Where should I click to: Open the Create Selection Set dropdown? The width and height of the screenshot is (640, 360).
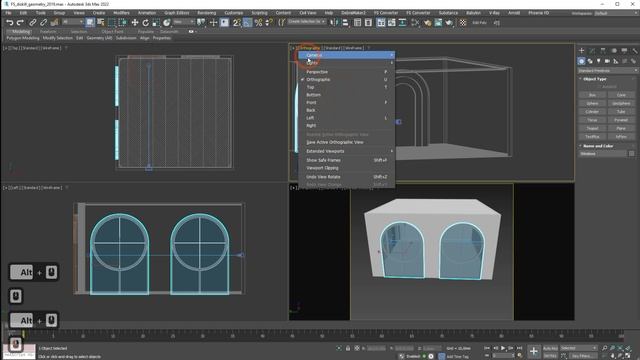click(307, 22)
